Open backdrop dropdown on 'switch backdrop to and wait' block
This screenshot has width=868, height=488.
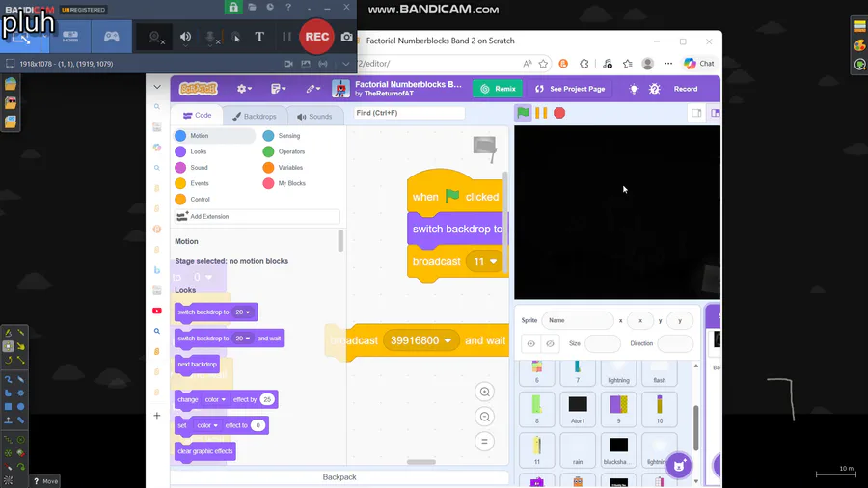tap(242, 339)
